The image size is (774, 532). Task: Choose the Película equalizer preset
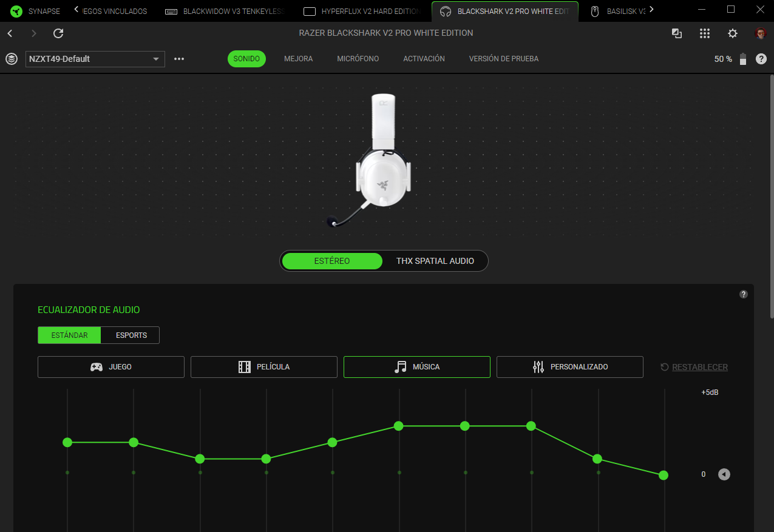tap(264, 367)
